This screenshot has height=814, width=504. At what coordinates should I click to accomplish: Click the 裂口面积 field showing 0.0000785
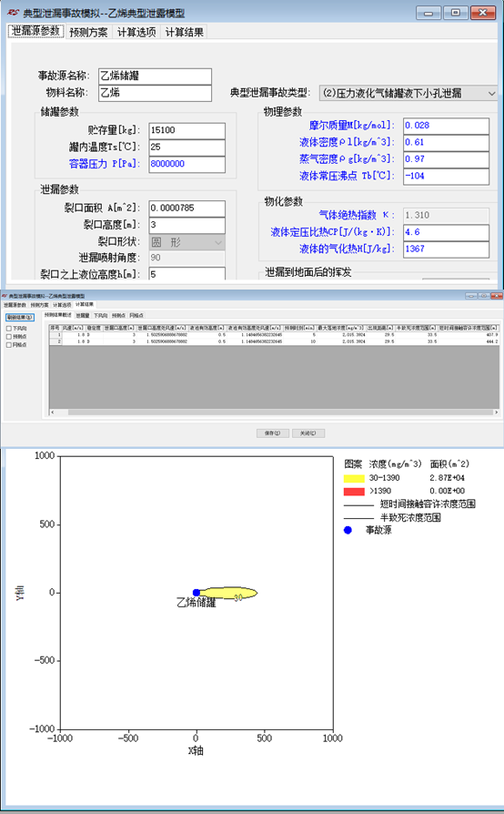(x=186, y=209)
